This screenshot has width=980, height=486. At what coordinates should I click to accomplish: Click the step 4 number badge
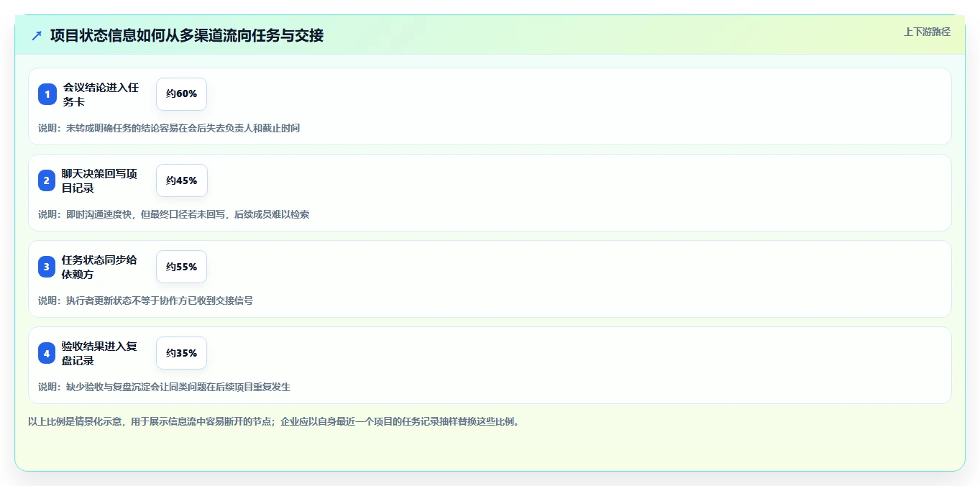coord(47,353)
